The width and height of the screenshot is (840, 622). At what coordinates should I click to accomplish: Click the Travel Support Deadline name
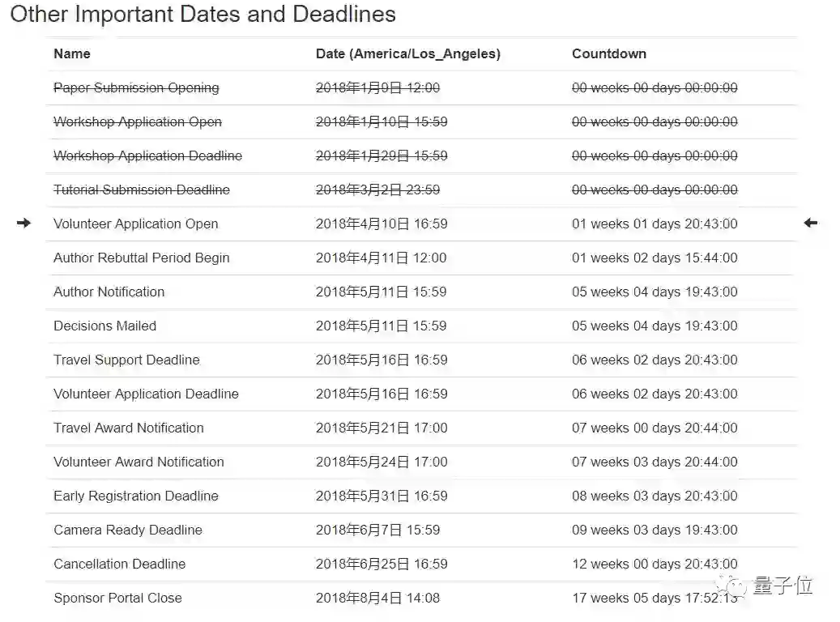point(126,360)
